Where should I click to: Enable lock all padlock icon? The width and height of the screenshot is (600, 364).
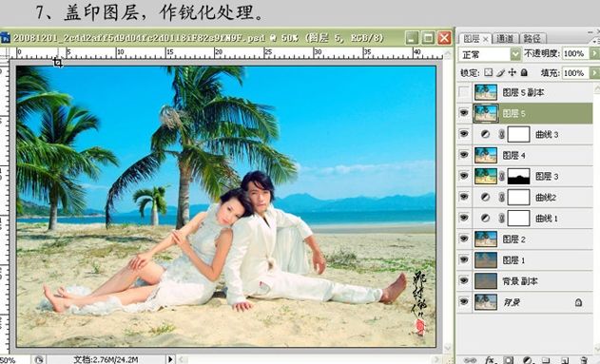524,72
